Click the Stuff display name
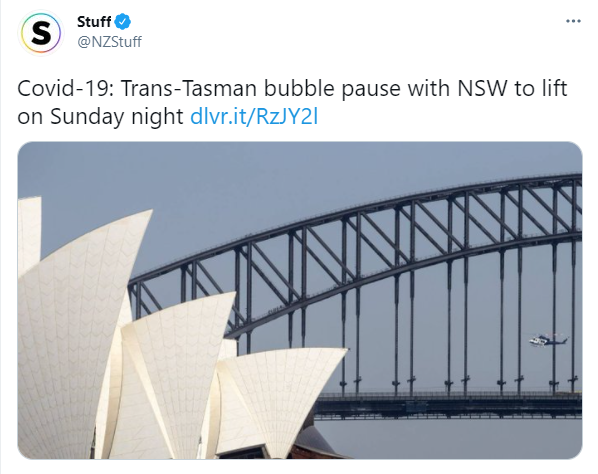This screenshot has height=474, width=598. coord(94,21)
